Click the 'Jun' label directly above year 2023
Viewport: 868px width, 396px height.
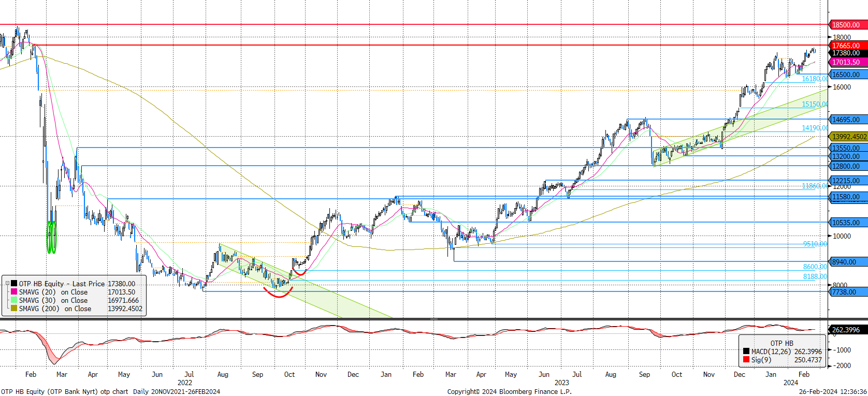[x=544, y=374]
